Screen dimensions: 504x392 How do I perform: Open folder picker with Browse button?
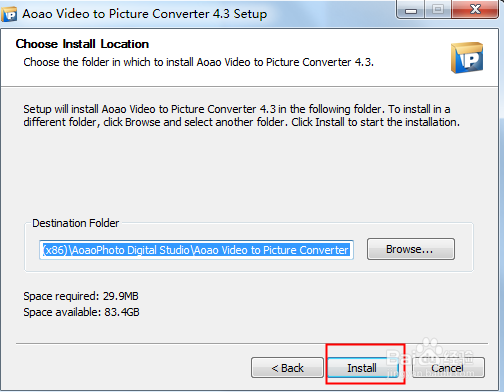411,249
